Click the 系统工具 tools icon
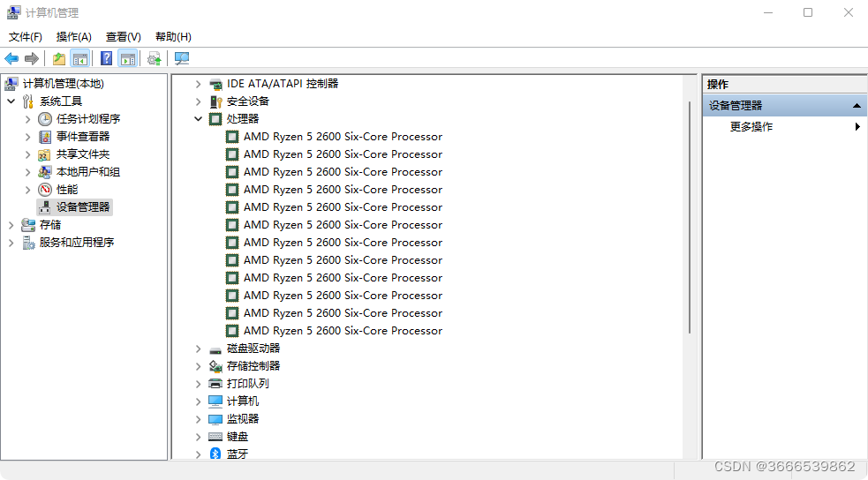 [x=28, y=101]
